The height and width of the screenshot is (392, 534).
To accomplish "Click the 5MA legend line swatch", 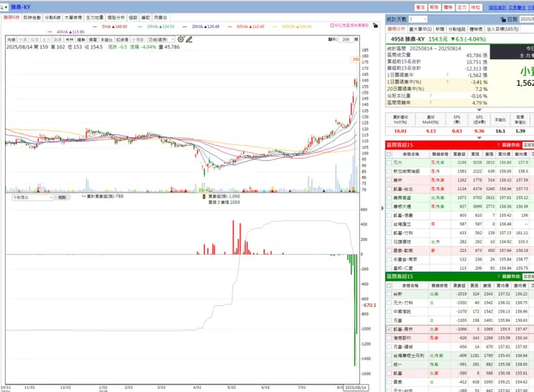I will click(x=95, y=27).
